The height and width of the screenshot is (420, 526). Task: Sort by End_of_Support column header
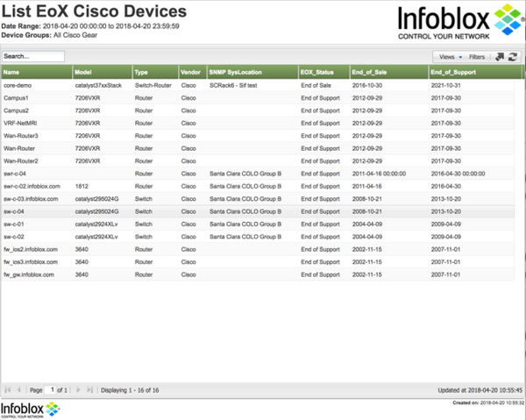click(x=475, y=72)
